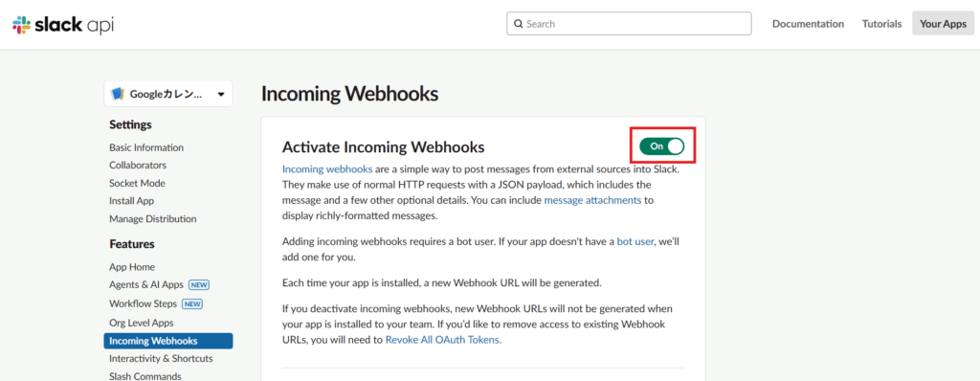Screen dimensions: 980x381
Task: Open the Incoming webhooks documentation link
Action: (x=327, y=169)
